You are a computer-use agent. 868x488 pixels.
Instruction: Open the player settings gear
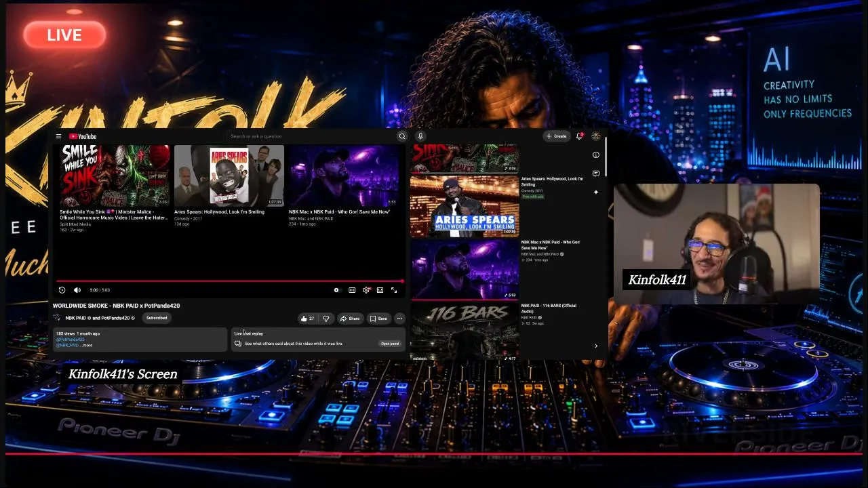(366, 290)
